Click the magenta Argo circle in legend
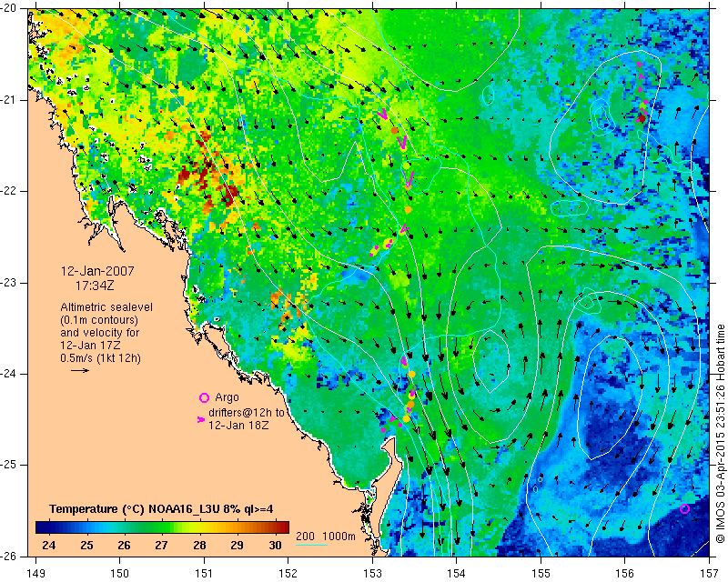This screenshot has height=582, width=728. [x=204, y=397]
